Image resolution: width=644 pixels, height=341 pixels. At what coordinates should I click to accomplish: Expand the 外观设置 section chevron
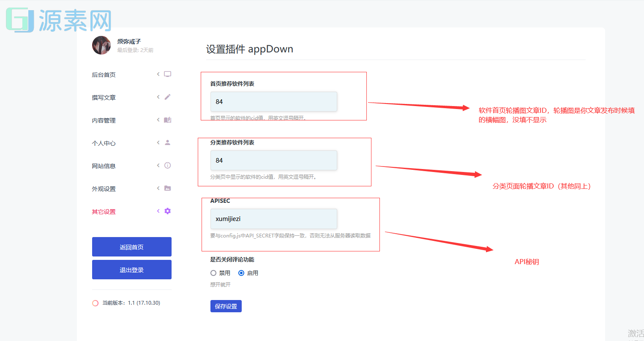point(158,188)
